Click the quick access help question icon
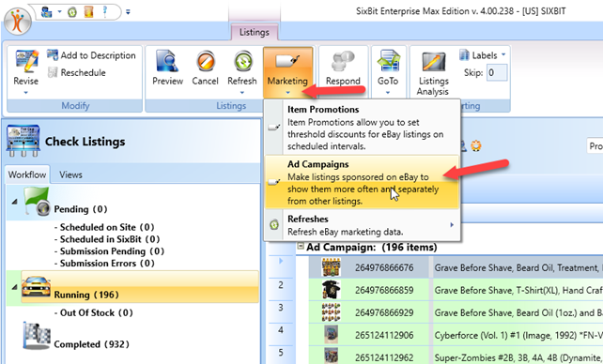The width and height of the screenshot is (603, 364). tap(105, 11)
